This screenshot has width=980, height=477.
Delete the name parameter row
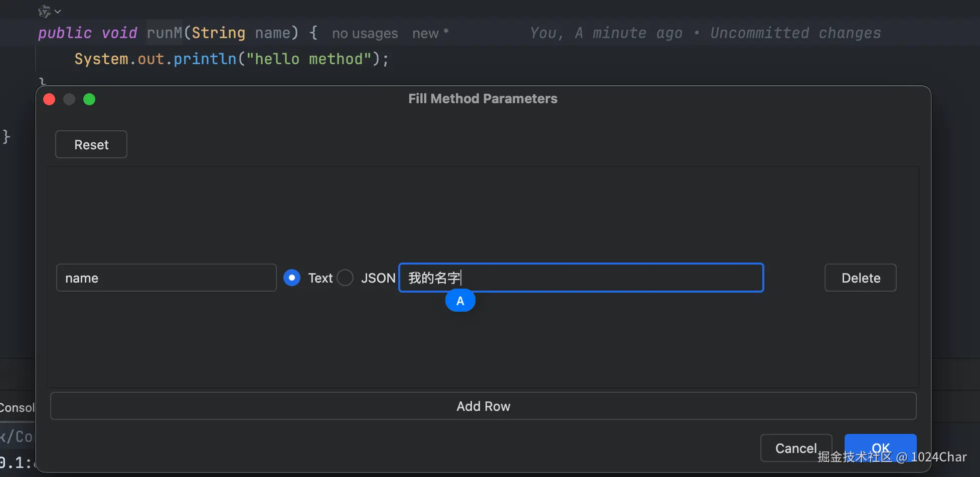pyautogui.click(x=860, y=278)
